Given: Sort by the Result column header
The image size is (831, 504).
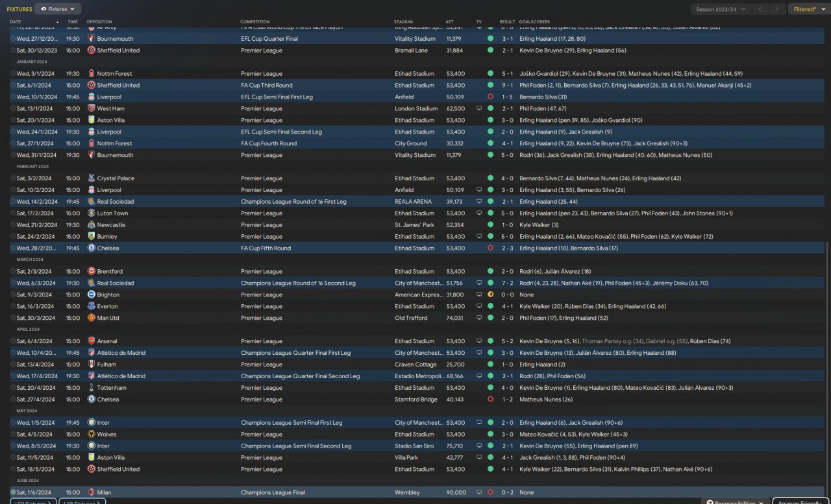Looking at the screenshot, I should tap(507, 22).
